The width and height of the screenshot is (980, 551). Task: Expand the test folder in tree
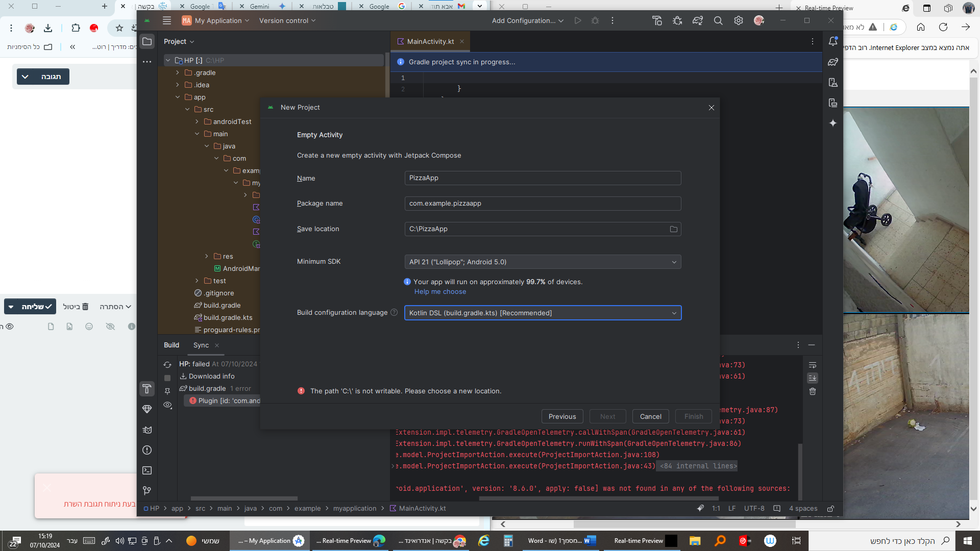click(197, 281)
